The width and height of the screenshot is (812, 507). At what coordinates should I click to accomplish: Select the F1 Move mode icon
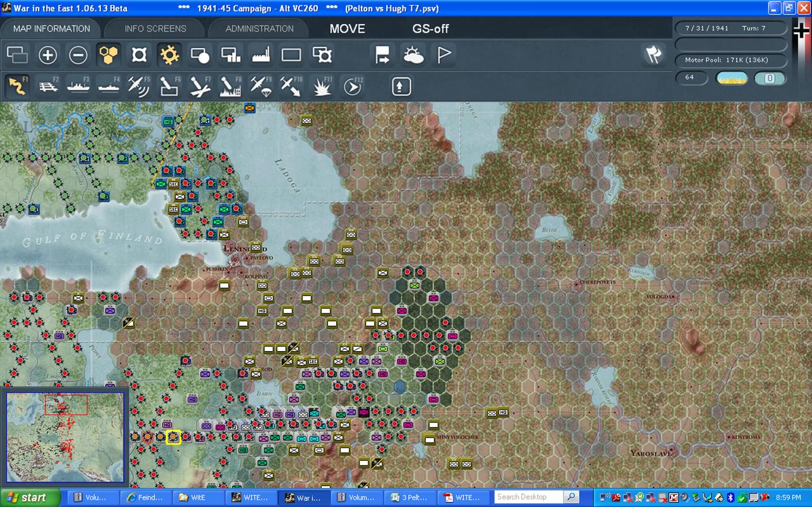pyautogui.click(x=17, y=86)
